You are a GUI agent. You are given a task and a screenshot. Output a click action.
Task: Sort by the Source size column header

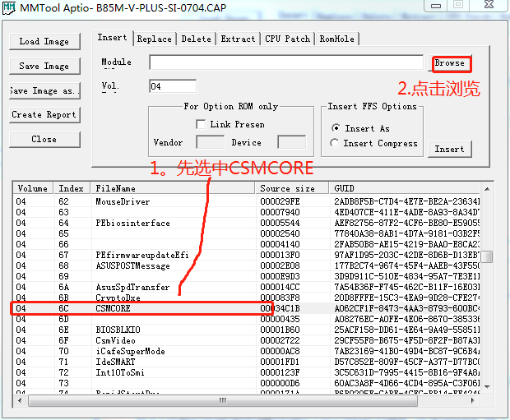292,188
